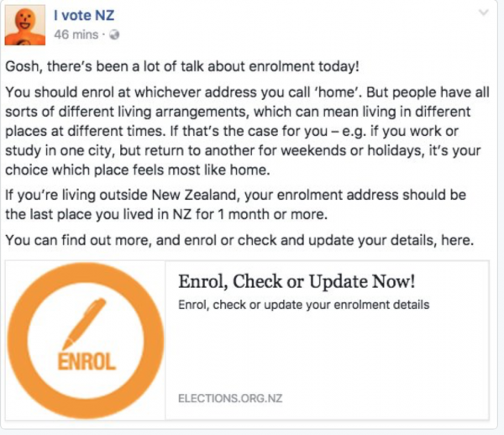Screen dimensions: 504x435
Task: Click the Gosh opening sentence of the post
Action: [x=159, y=66]
